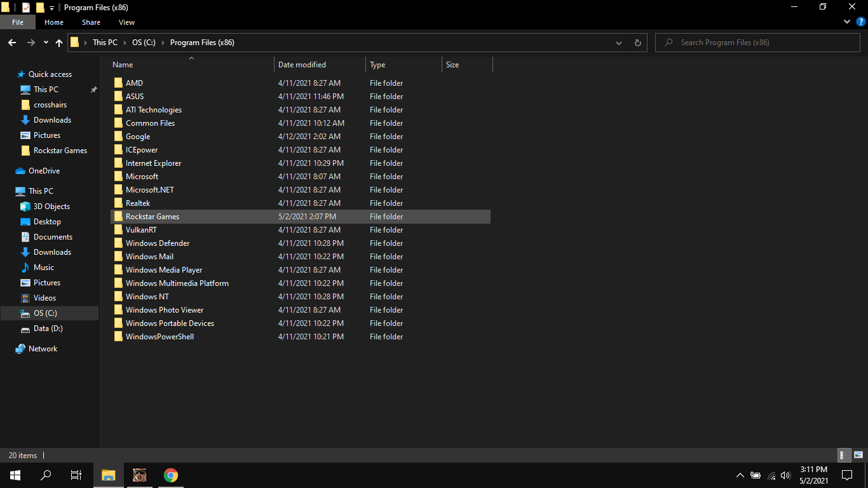Image resolution: width=868 pixels, height=488 pixels.
Task: Open the game app icon next to Chrome
Action: pyautogui.click(x=139, y=475)
